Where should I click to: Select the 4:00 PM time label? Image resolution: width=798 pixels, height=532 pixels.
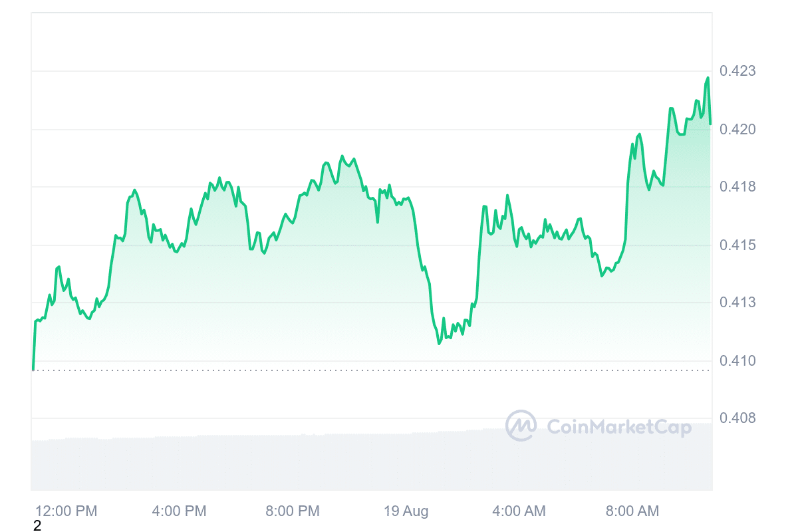tap(179, 511)
